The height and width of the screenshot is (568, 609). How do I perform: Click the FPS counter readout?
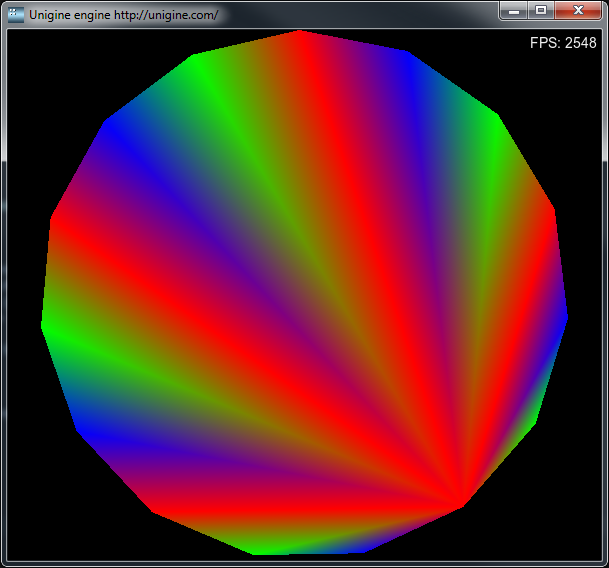(562, 43)
